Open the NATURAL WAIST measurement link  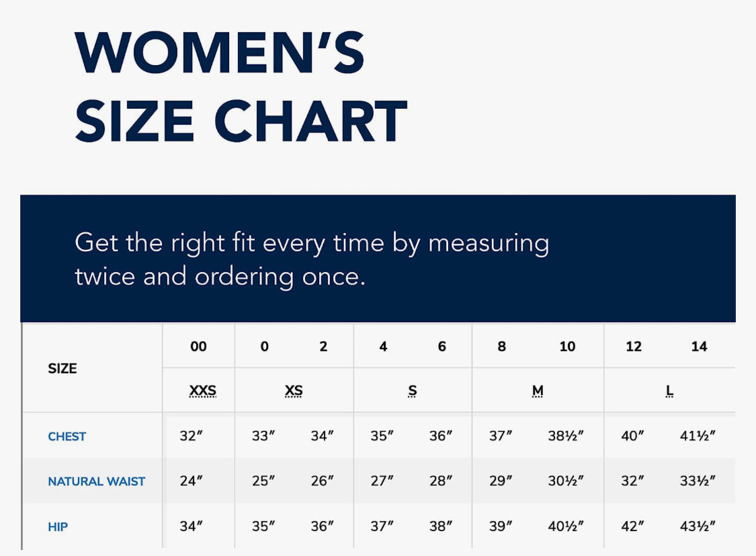96,481
